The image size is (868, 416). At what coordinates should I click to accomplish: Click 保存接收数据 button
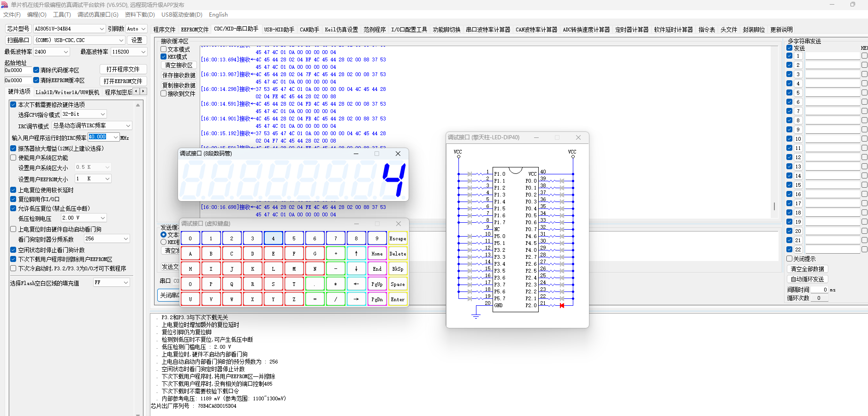(x=179, y=75)
